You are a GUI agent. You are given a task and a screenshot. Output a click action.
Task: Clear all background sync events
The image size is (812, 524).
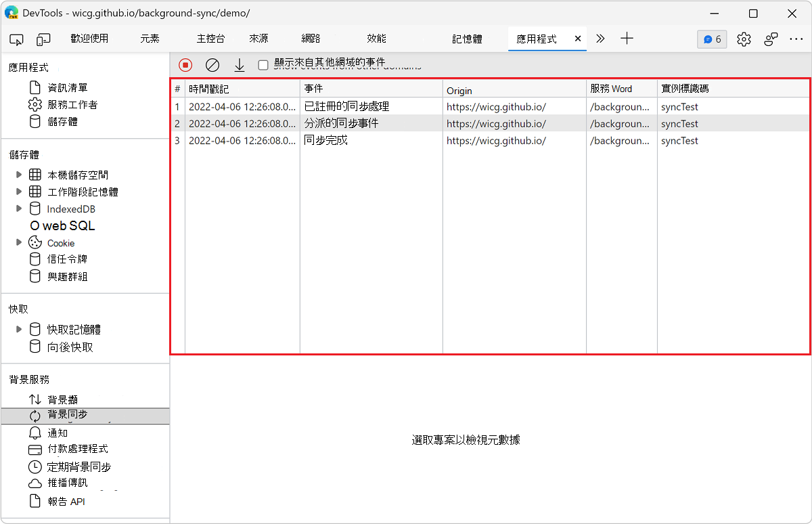212,64
